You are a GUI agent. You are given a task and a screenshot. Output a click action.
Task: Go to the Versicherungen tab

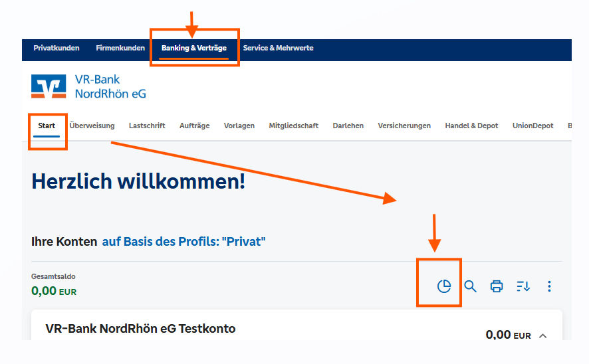(x=404, y=126)
